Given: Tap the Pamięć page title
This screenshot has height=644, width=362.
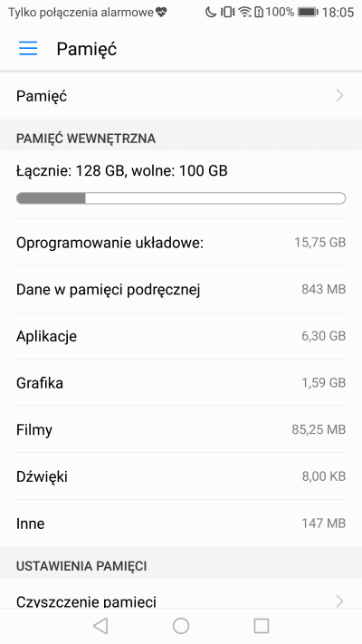Looking at the screenshot, I should point(87,49).
